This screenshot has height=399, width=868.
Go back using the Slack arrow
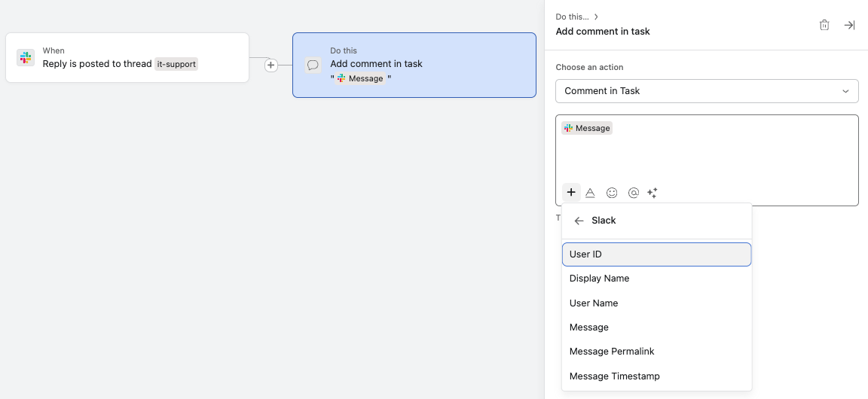(579, 221)
